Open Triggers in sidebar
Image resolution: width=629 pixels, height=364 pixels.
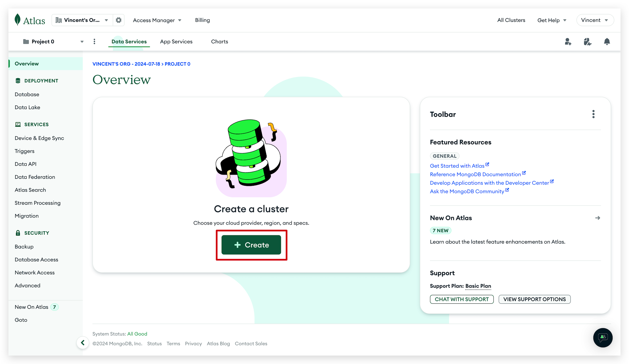click(24, 151)
